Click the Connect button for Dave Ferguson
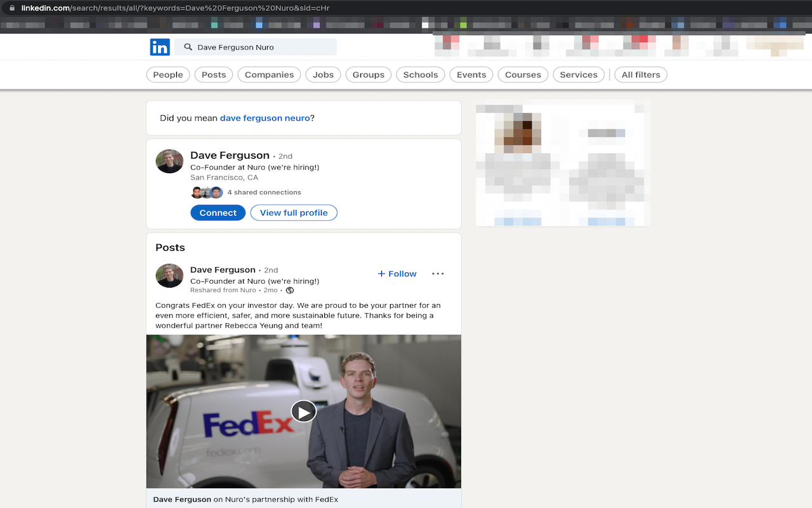This screenshot has height=508, width=812. (x=218, y=212)
